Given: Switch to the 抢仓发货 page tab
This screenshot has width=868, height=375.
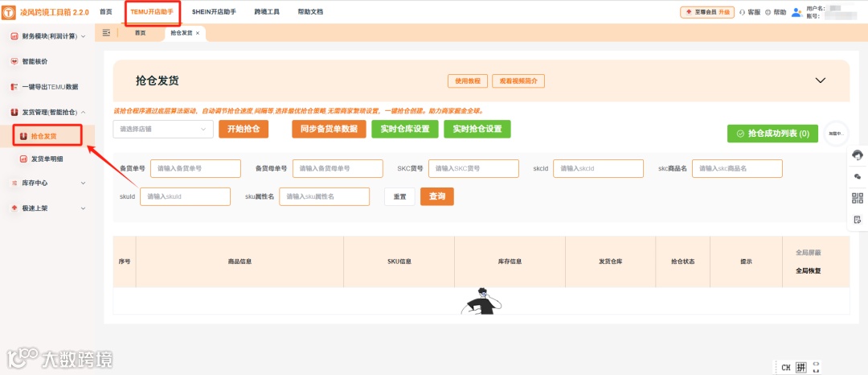Looking at the screenshot, I should click(x=185, y=33).
